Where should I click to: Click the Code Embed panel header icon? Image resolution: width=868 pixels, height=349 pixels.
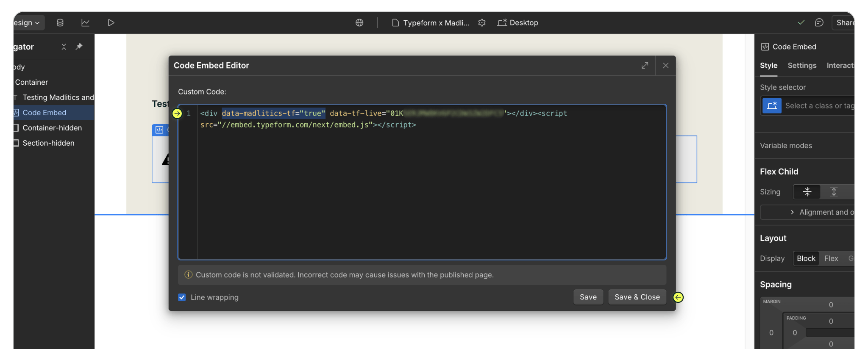pos(765,47)
